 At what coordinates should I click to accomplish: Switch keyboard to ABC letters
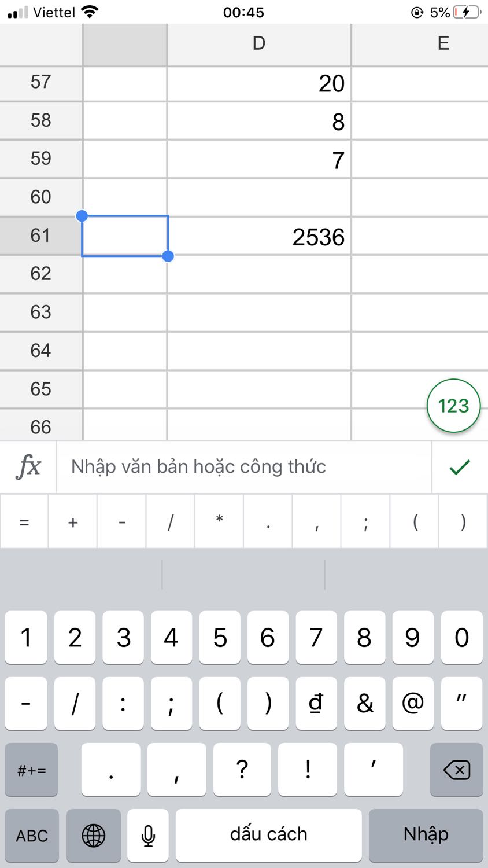tap(32, 835)
